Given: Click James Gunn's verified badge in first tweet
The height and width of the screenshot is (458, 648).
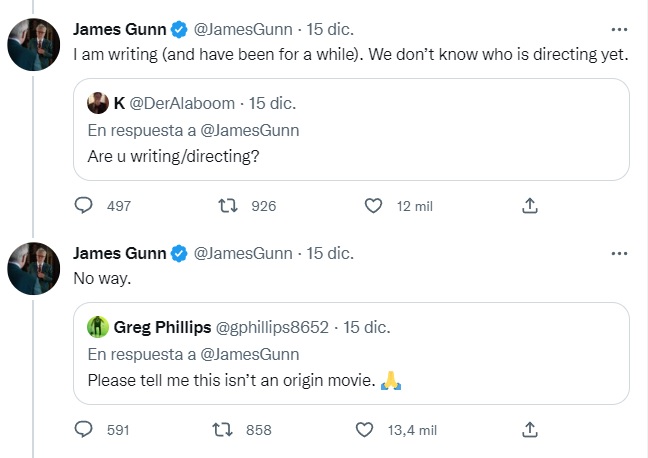Looking at the screenshot, I should click(x=179, y=29).
